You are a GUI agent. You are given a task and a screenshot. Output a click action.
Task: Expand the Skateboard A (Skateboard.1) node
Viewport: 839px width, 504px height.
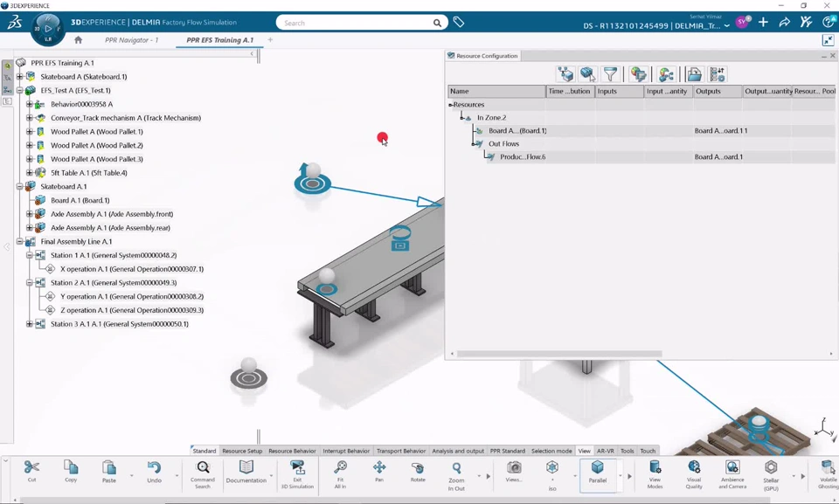(20, 77)
